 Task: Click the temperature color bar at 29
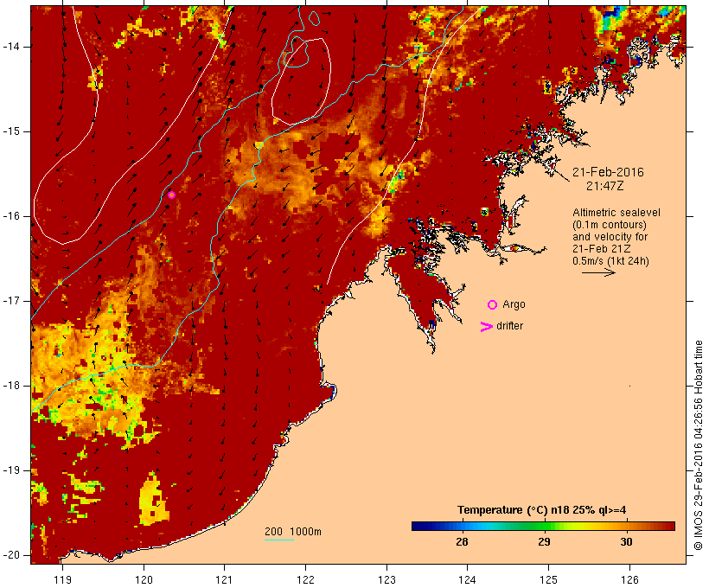click(544, 526)
